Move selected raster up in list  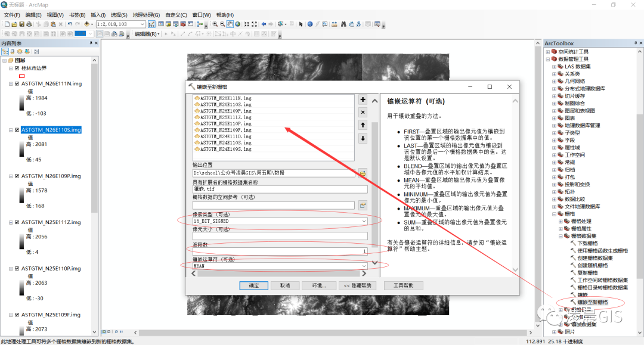pyautogui.click(x=363, y=125)
